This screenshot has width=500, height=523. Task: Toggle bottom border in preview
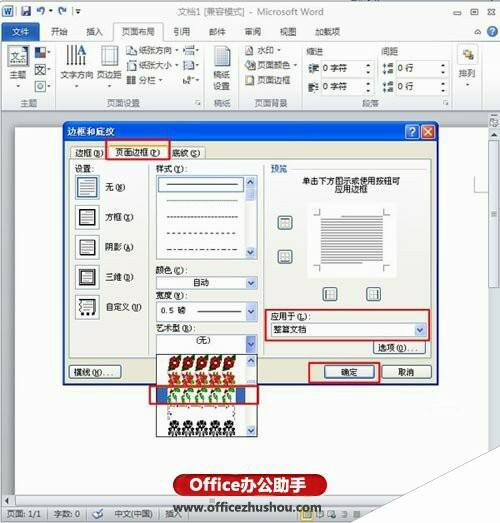pos(285,257)
